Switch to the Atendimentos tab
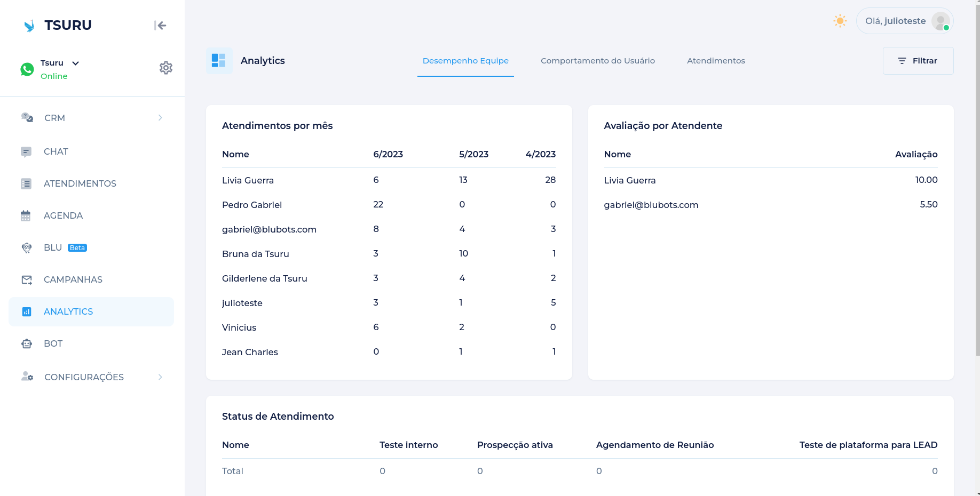This screenshot has width=980, height=496. [716, 61]
